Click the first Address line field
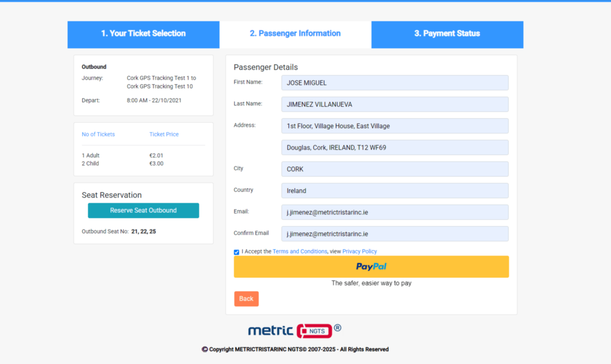611x364 pixels. (395, 126)
